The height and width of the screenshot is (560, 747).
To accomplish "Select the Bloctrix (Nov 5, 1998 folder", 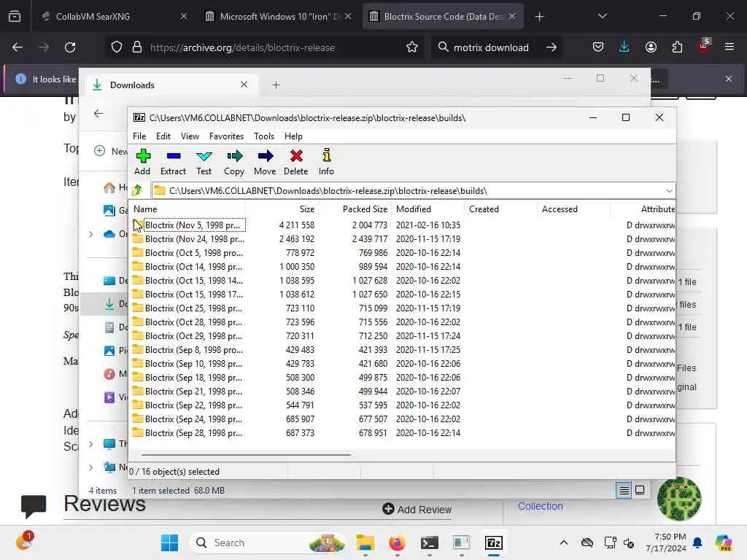I will coord(194,225).
